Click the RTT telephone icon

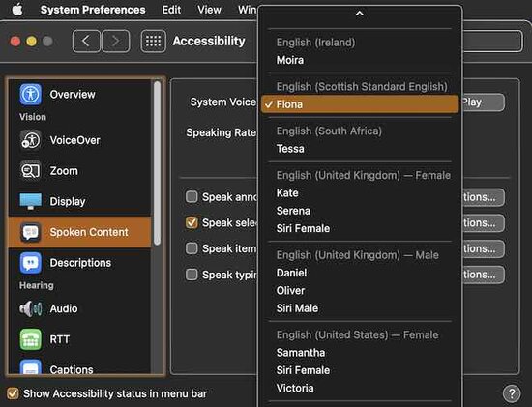(31, 339)
